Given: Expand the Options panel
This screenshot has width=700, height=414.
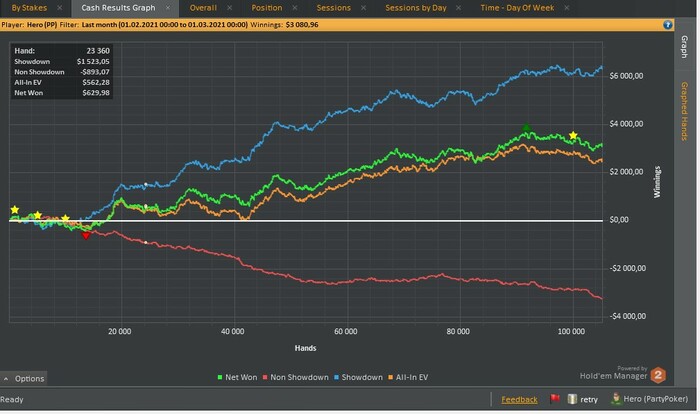Looking at the screenshot, I should click(24, 378).
